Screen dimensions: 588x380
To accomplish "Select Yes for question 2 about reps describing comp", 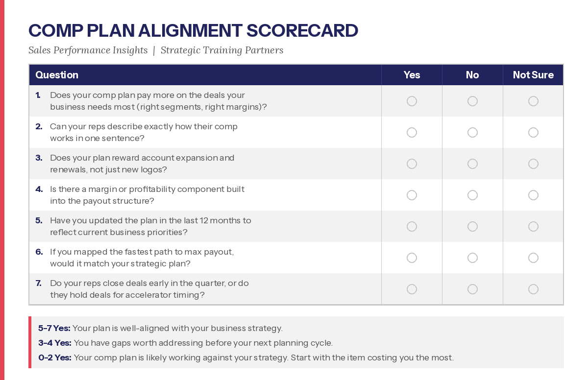I will tap(412, 132).
